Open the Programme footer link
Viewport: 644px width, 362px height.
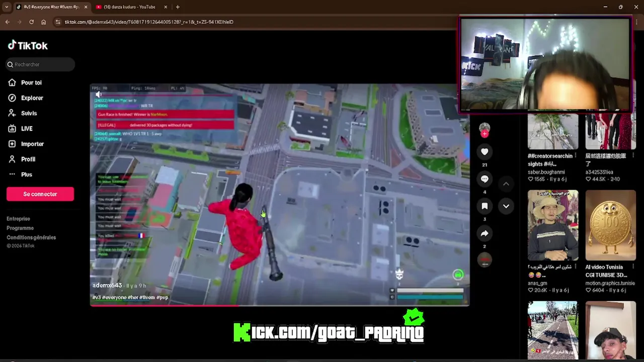tap(20, 228)
